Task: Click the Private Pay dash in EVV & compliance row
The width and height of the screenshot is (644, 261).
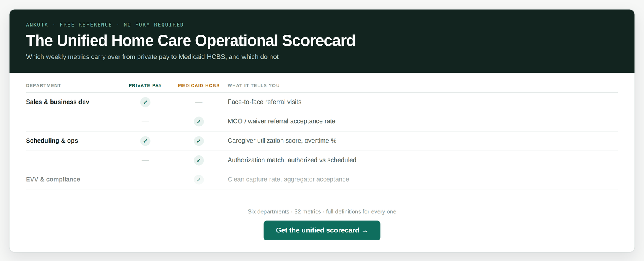Action: click(x=145, y=180)
